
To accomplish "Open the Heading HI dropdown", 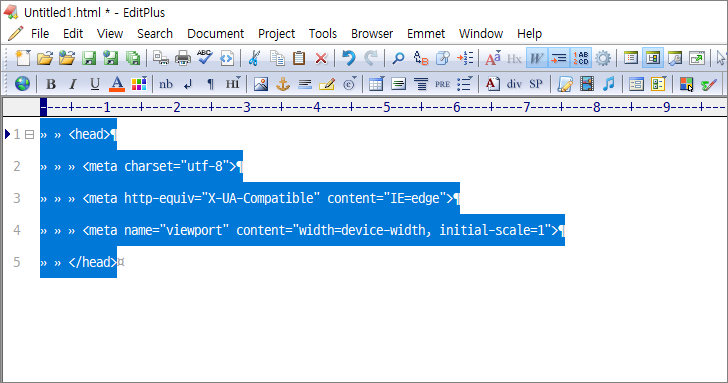I will tap(233, 84).
